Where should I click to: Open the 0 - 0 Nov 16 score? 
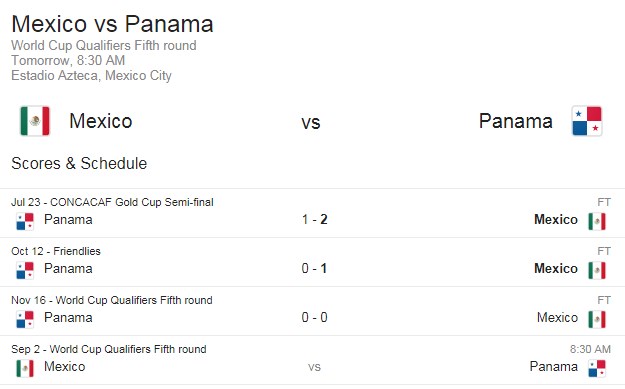point(314,317)
